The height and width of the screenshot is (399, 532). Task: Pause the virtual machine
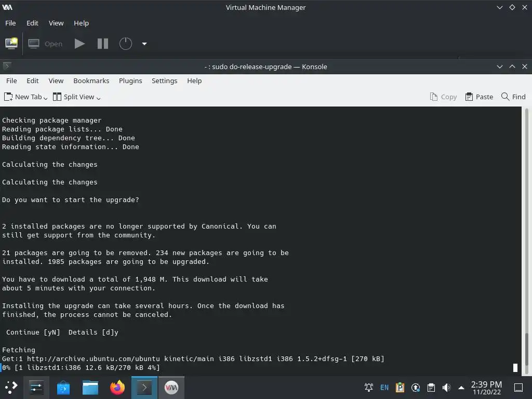103,44
